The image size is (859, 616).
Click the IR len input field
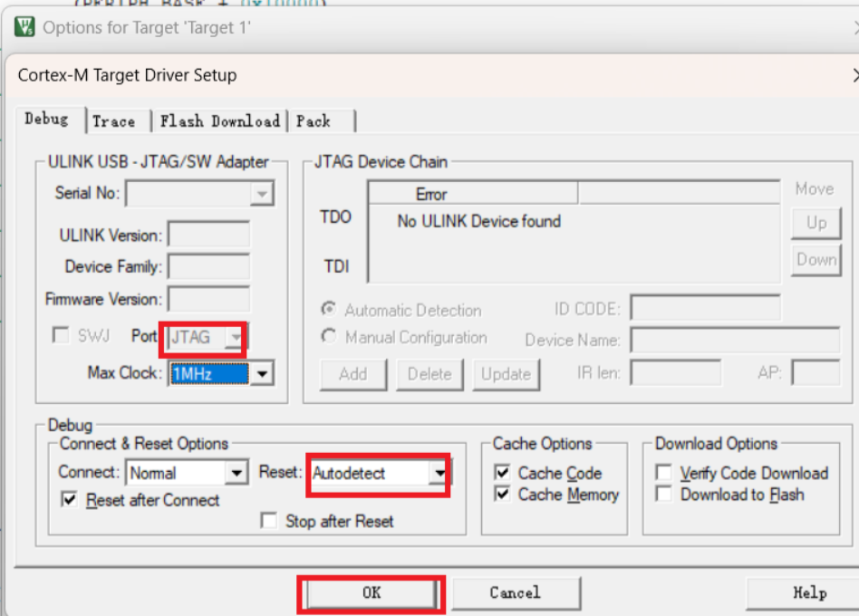[x=675, y=373]
